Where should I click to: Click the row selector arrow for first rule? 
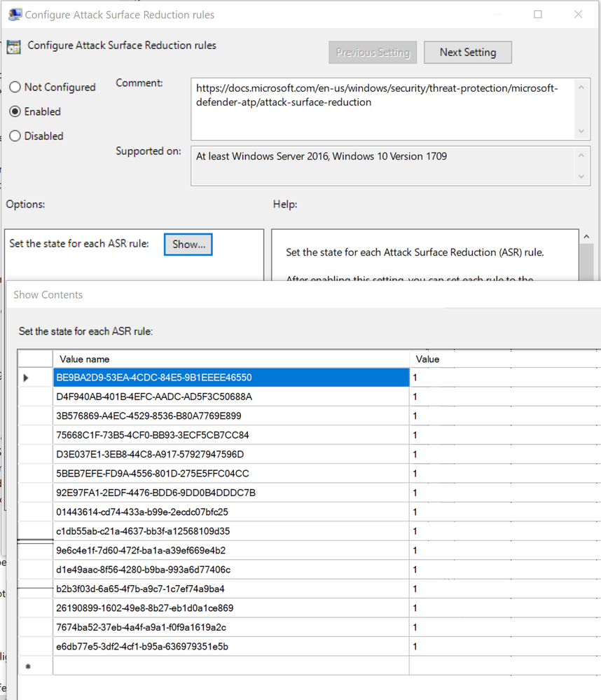pyautogui.click(x=26, y=378)
